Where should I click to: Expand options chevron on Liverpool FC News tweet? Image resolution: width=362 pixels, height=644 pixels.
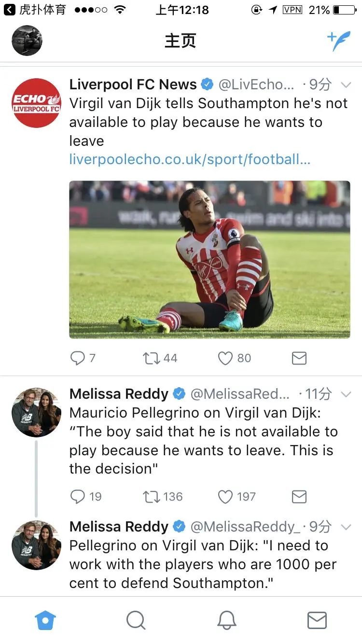pyautogui.click(x=346, y=85)
